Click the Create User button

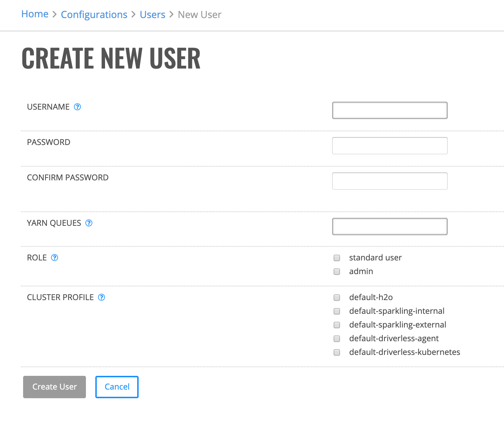(55, 387)
